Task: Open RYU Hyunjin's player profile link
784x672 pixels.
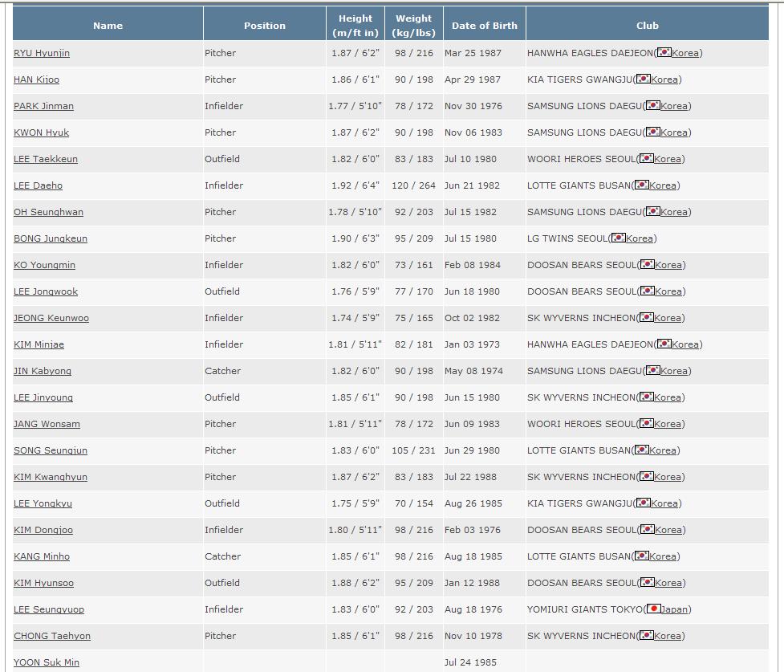Action: pyautogui.click(x=42, y=53)
